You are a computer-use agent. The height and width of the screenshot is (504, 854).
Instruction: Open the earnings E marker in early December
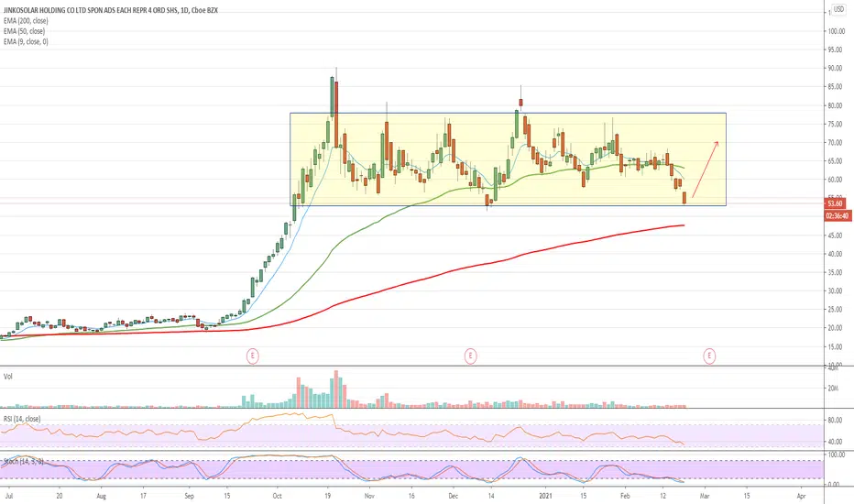pos(471,356)
